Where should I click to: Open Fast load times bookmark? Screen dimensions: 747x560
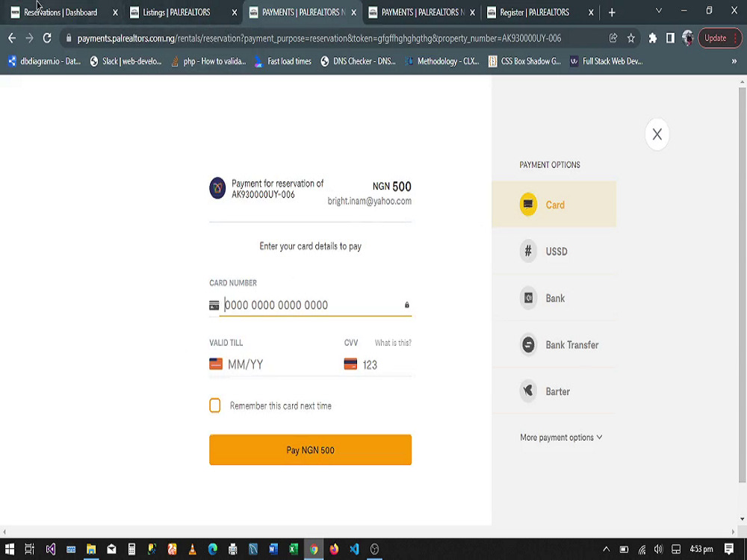point(283,61)
